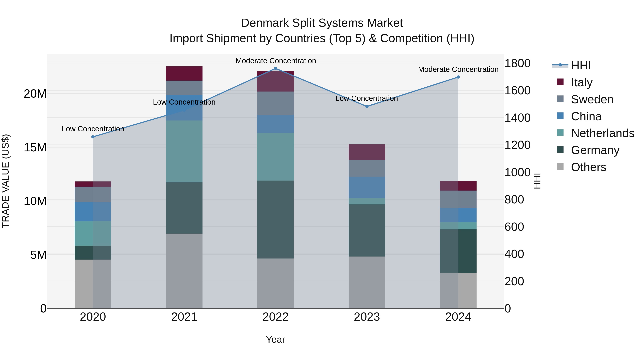The height and width of the screenshot is (362, 644).
Task: Click the Low Concentration label above 2020
Action: click(x=93, y=129)
